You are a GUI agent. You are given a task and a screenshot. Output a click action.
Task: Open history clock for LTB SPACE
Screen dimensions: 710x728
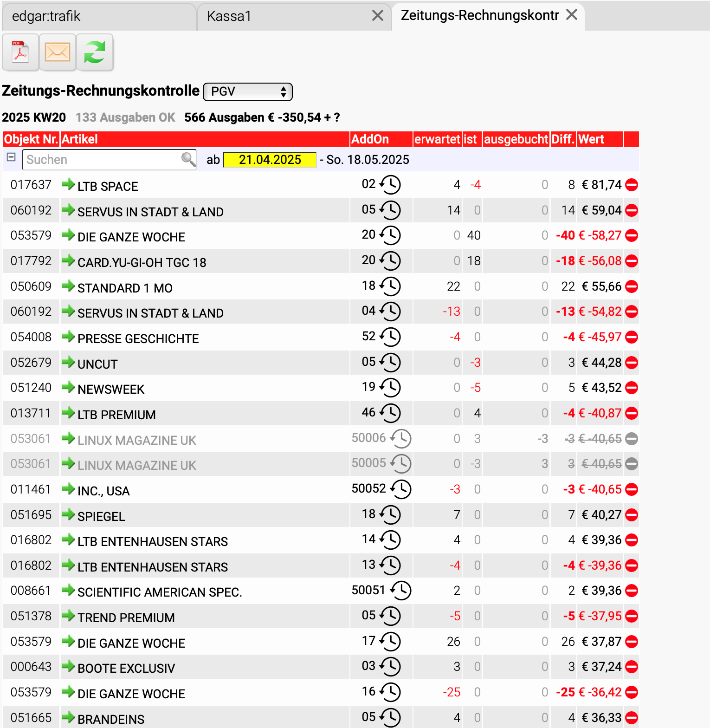pyautogui.click(x=390, y=185)
